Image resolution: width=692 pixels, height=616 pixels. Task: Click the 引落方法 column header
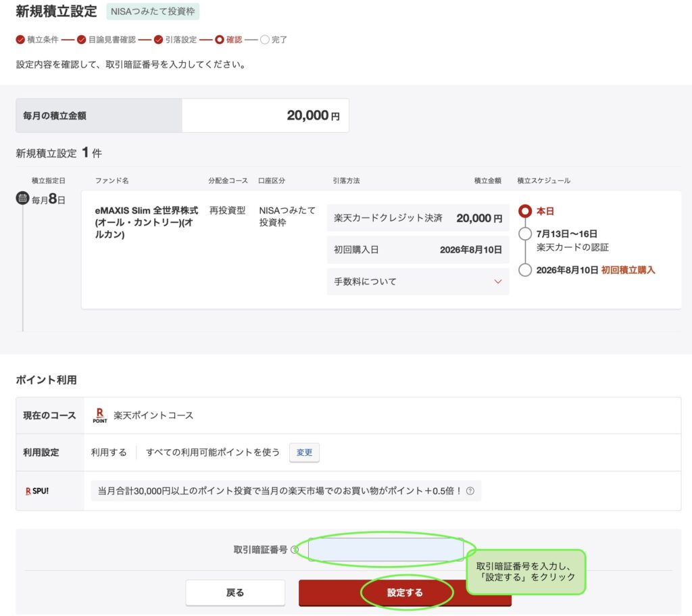[347, 180]
